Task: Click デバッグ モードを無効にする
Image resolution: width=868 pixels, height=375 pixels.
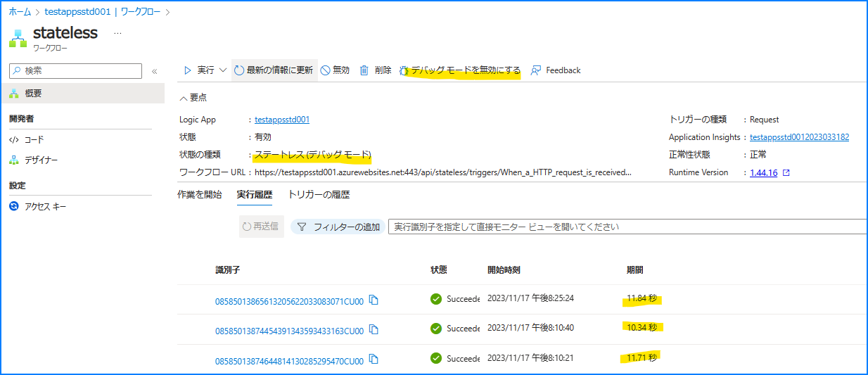Action: click(459, 70)
